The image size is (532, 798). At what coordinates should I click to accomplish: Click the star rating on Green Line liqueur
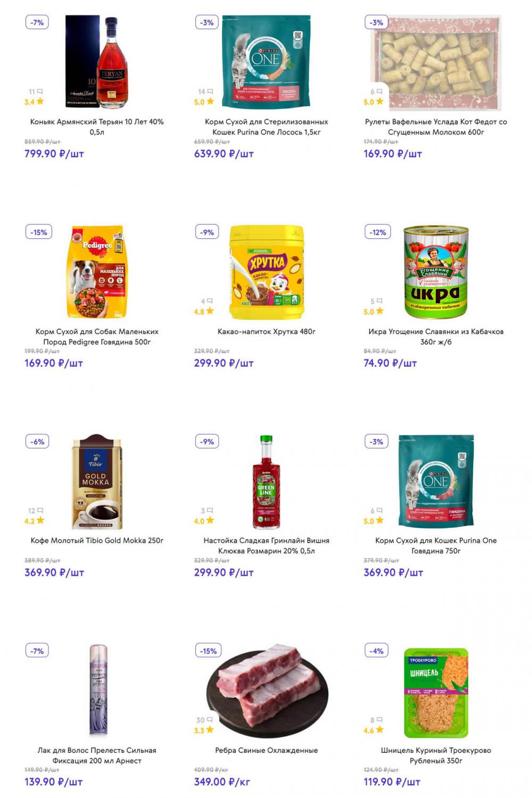(210, 521)
